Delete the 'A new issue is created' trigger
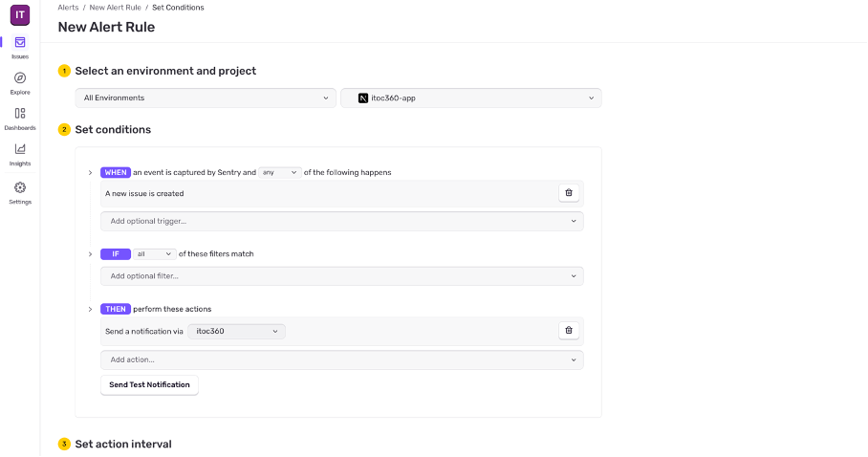 (569, 193)
